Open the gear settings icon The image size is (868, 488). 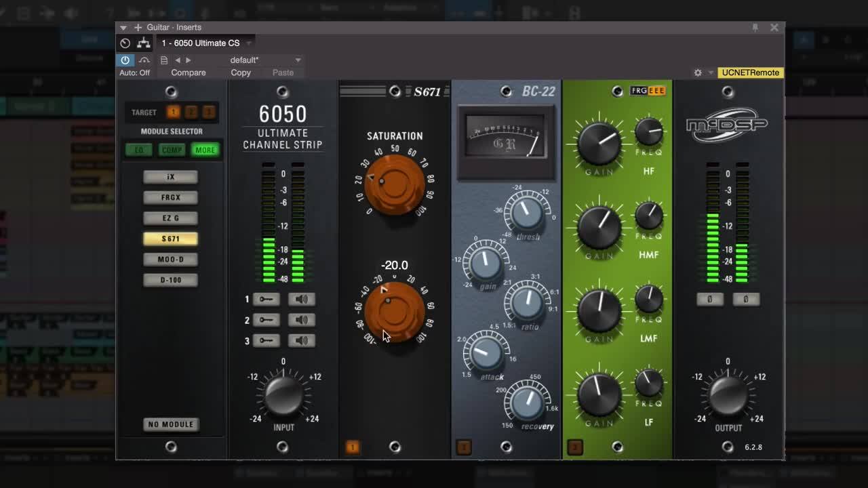pyautogui.click(x=698, y=73)
